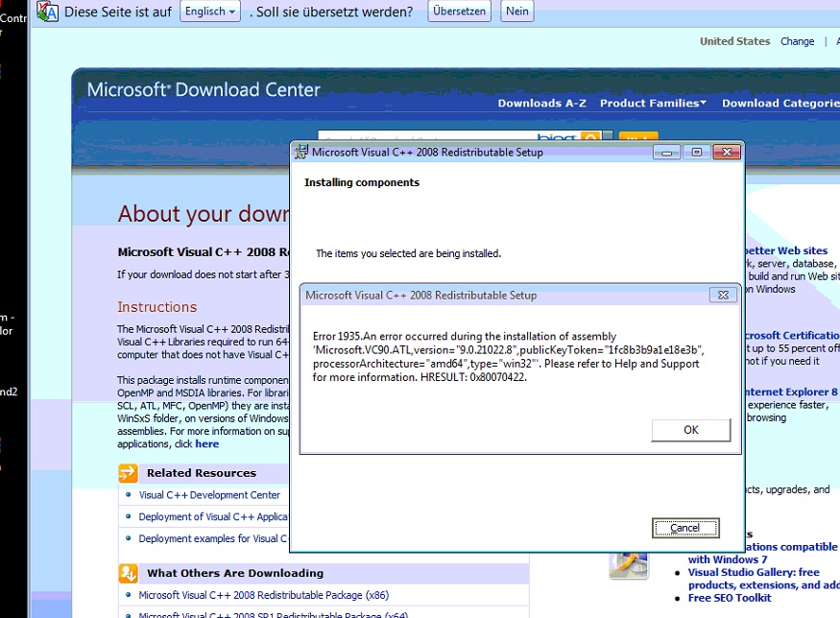Open Visual C++ Development Center link
This screenshot has height=618, width=840.
(209, 495)
